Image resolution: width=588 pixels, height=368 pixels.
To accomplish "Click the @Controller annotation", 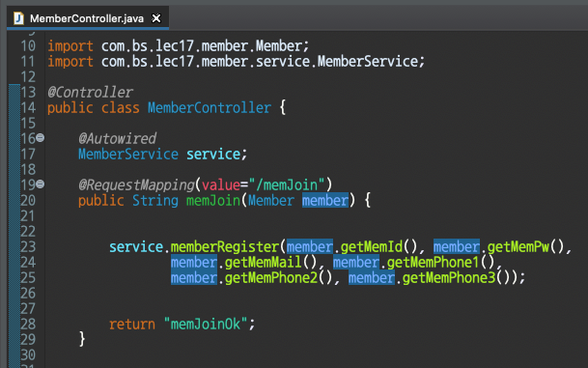I will (90, 93).
